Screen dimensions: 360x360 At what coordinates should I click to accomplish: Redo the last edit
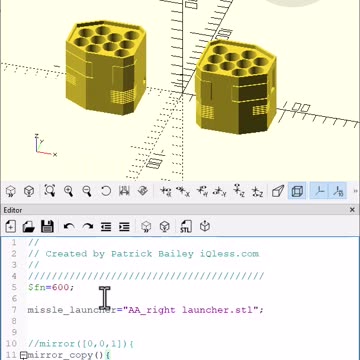pyautogui.click(x=88, y=227)
